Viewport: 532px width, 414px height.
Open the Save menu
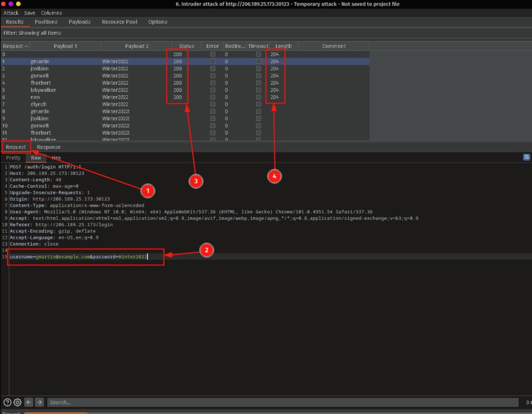point(30,12)
